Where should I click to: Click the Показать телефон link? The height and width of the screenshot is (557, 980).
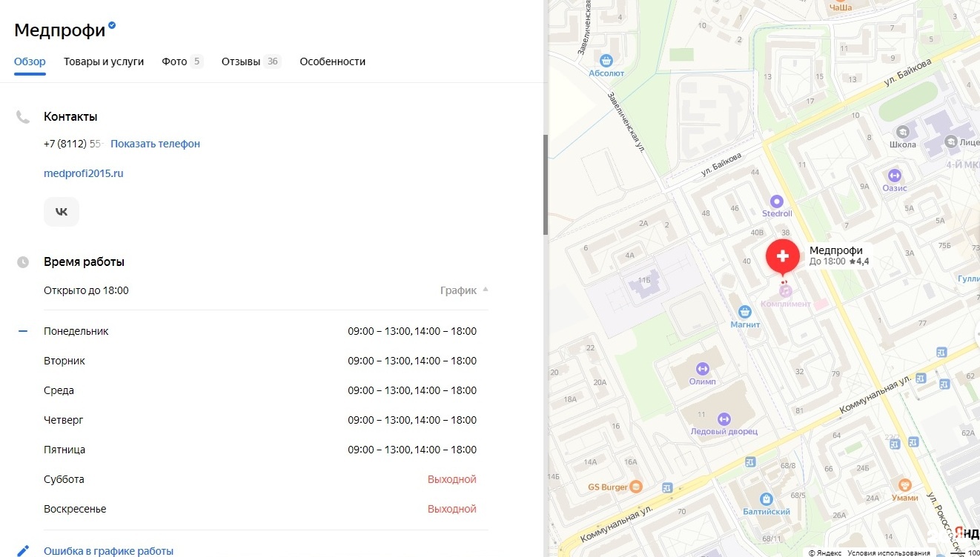(x=155, y=144)
